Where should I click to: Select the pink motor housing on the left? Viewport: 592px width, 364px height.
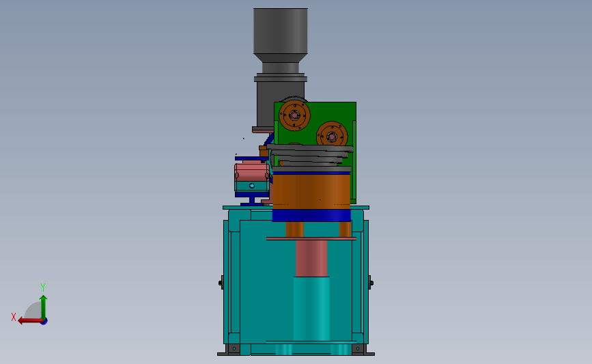[251, 171]
